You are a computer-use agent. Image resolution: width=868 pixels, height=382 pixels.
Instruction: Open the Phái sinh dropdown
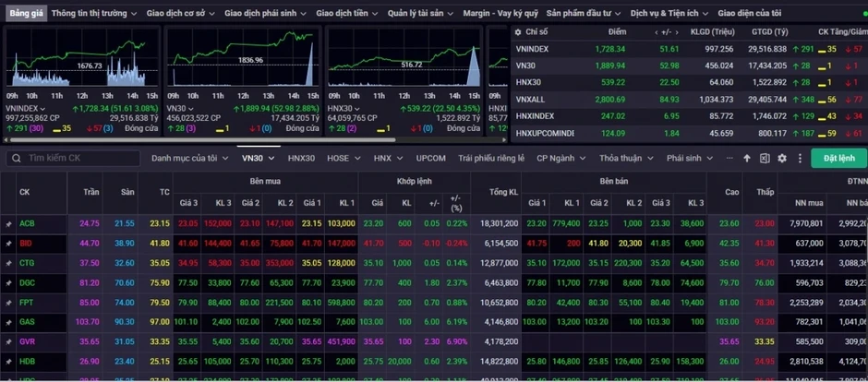689,158
